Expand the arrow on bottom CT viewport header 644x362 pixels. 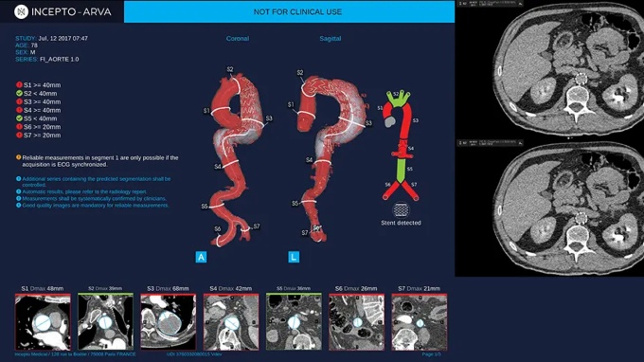(x=520, y=142)
